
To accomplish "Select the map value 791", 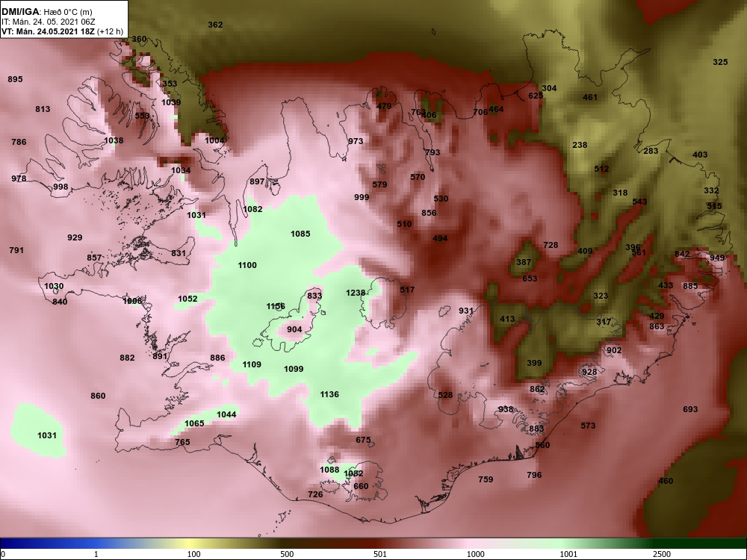I will click(x=16, y=250).
